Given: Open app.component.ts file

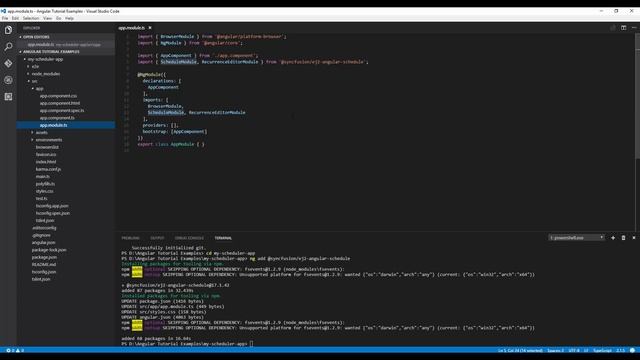Looking at the screenshot, I should 57,118.
